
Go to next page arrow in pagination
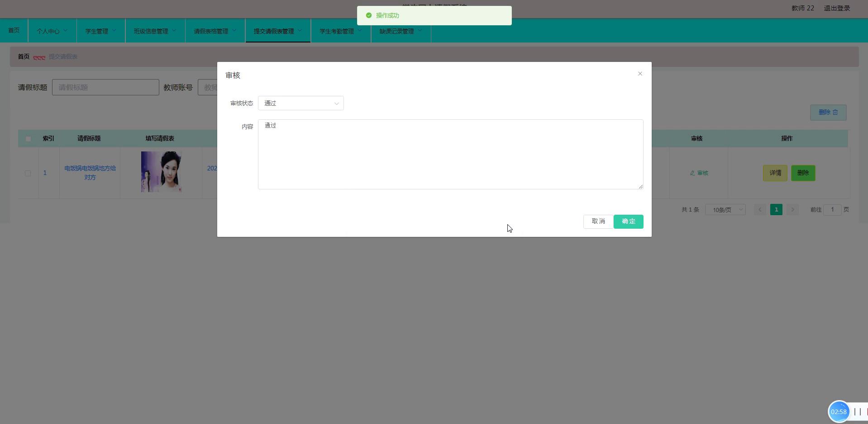pyautogui.click(x=792, y=210)
